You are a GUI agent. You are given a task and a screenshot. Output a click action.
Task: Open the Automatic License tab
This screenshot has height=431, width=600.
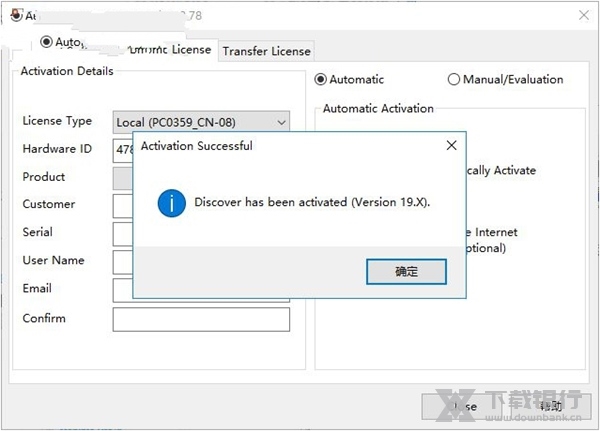point(170,50)
